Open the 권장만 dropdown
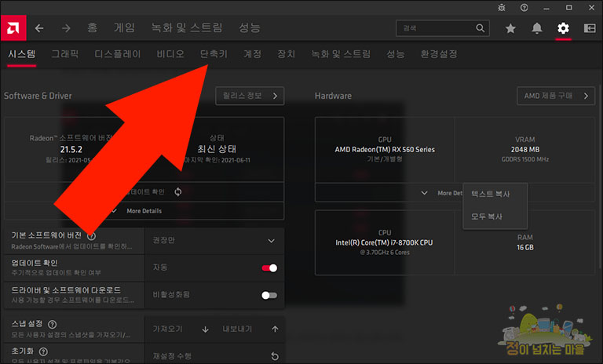 (214, 241)
